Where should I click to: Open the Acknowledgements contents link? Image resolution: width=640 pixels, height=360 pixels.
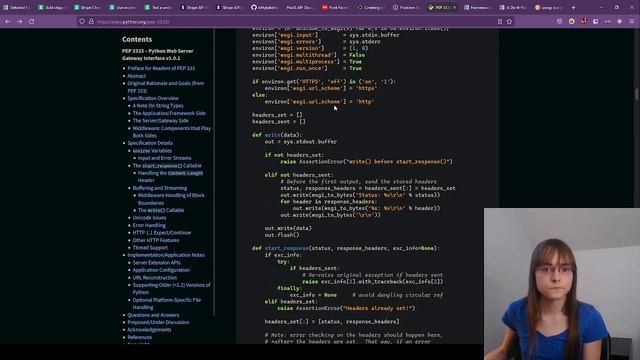(149, 330)
